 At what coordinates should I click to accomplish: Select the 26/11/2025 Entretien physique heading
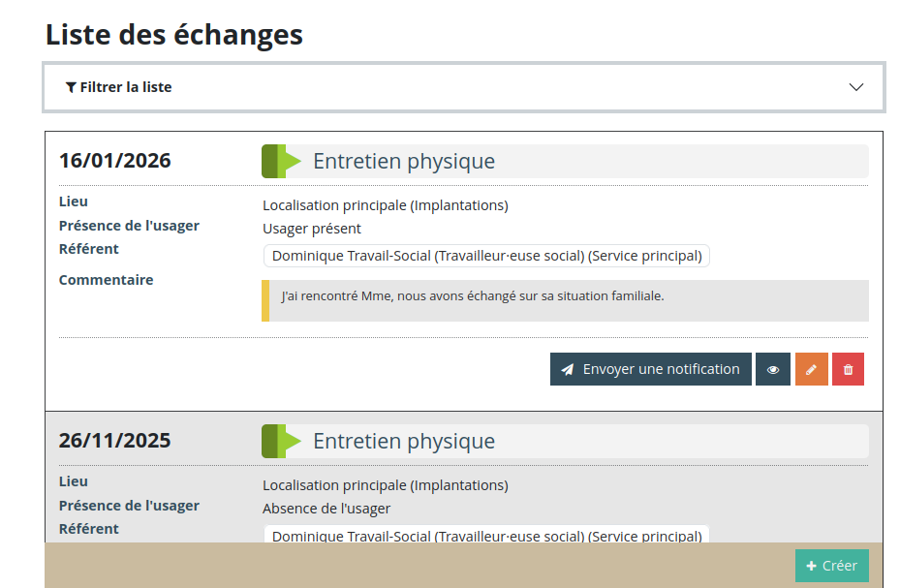pos(404,441)
